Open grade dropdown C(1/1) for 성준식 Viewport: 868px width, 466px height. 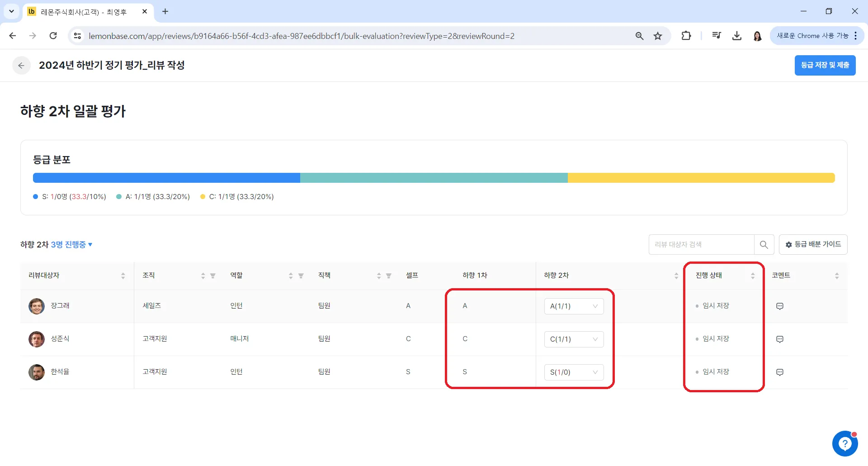(574, 339)
